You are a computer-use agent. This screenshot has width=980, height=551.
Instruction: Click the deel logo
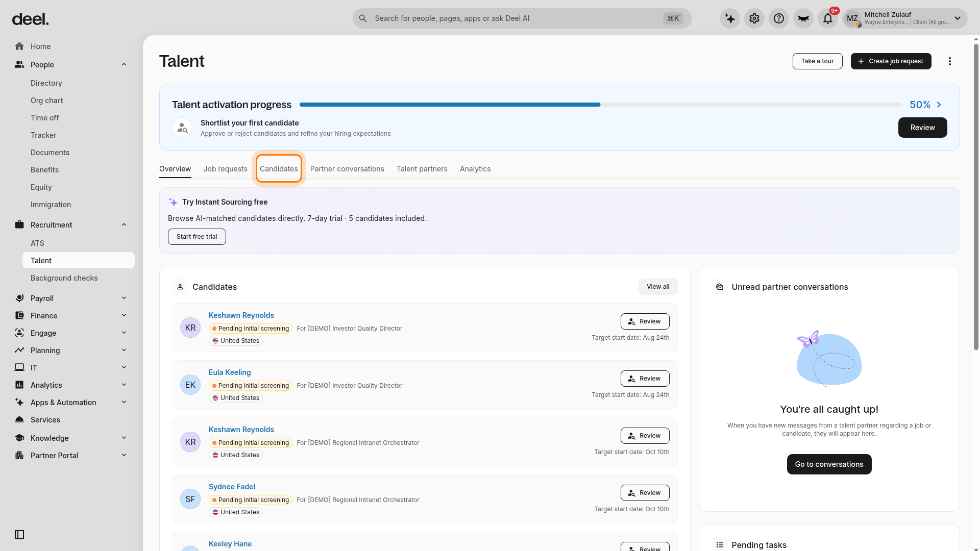30,19
